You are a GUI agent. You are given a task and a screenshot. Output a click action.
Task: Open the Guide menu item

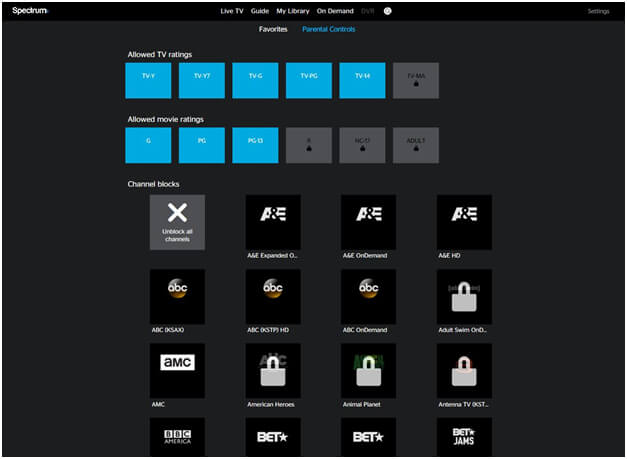pos(258,11)
